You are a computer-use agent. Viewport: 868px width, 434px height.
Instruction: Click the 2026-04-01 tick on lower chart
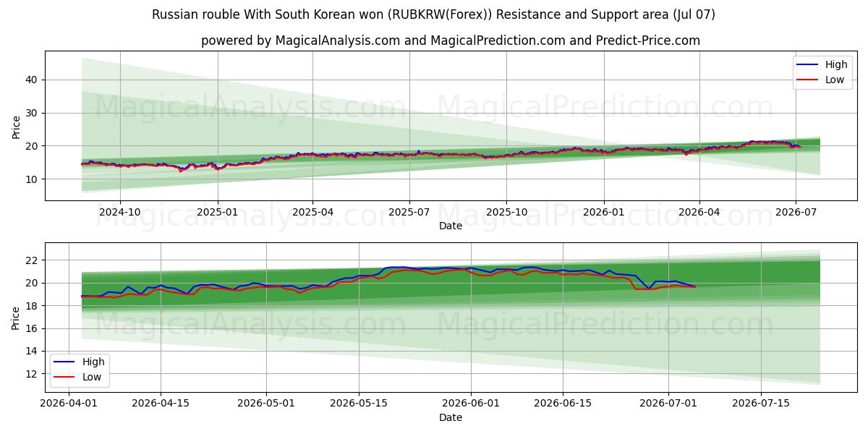click(x=69, y=404)
